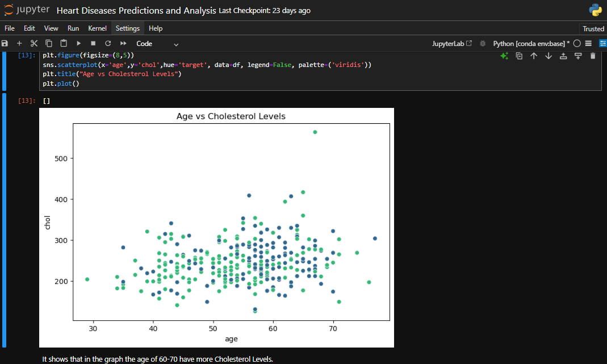This screenshot has height=364, width=607.
Task: Click the kernel status circle indicator
Action: tap(577, 43)
